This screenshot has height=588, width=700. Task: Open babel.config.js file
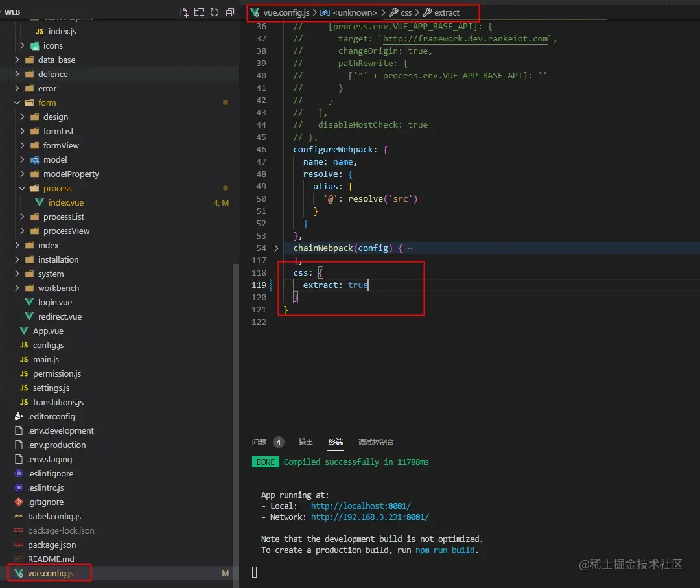click(x=54, y=517)
